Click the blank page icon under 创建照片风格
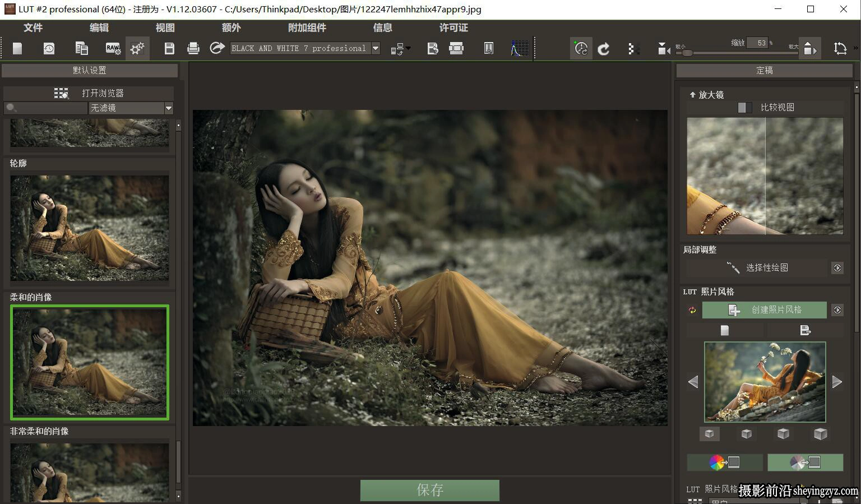The image size is (861, 504). click(725, 330)
